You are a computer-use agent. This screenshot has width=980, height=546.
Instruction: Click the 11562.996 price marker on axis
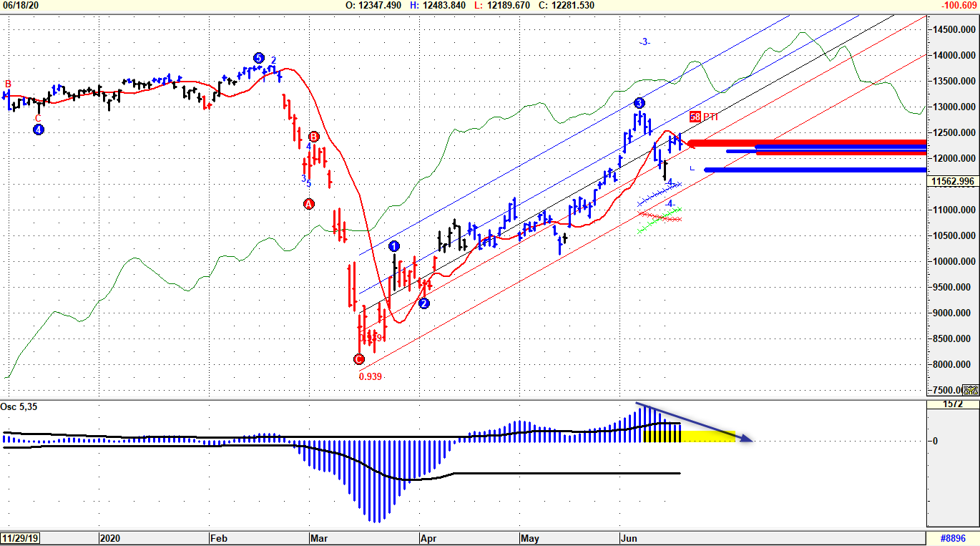(x=953, y=182)
